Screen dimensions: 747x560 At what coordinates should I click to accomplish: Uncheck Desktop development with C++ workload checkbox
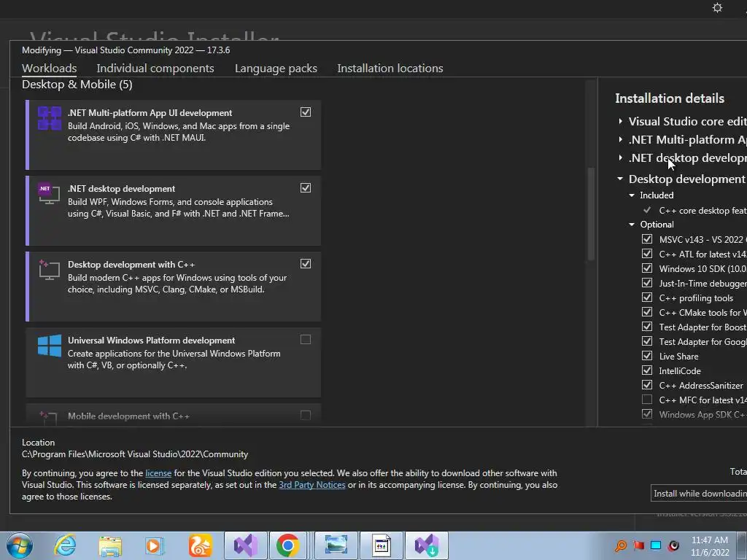306,263
